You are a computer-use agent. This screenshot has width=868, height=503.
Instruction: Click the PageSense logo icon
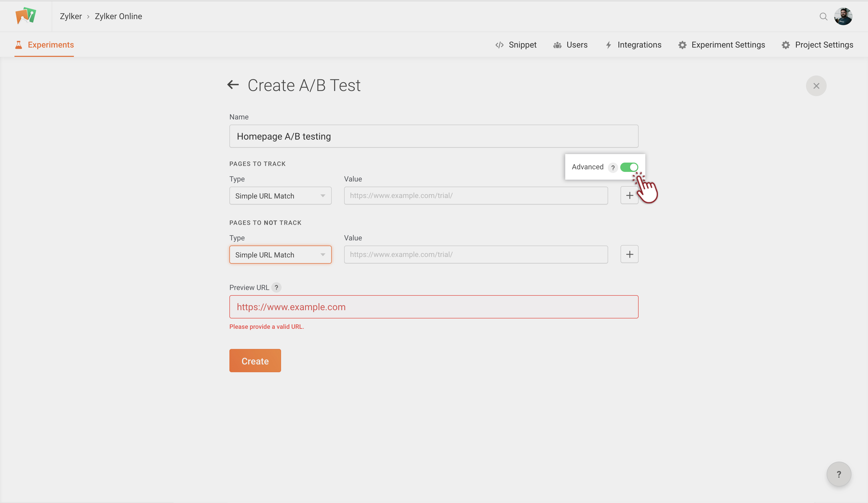[26, 16]
